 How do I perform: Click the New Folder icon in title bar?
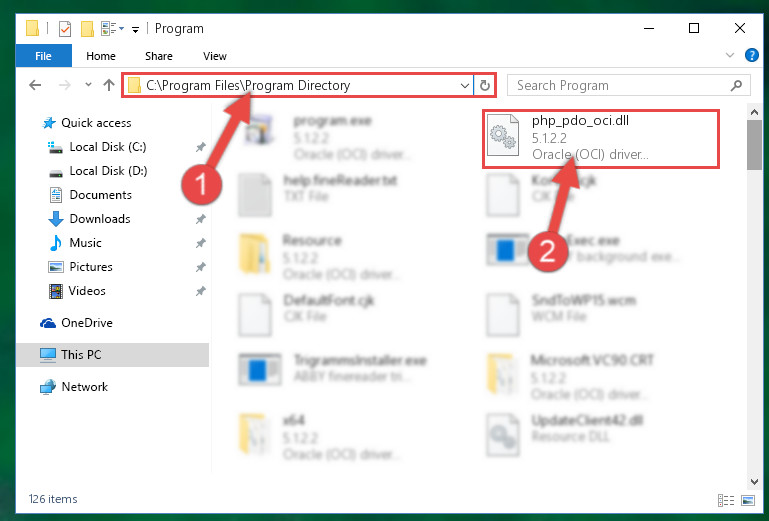[x=87, y=29]
